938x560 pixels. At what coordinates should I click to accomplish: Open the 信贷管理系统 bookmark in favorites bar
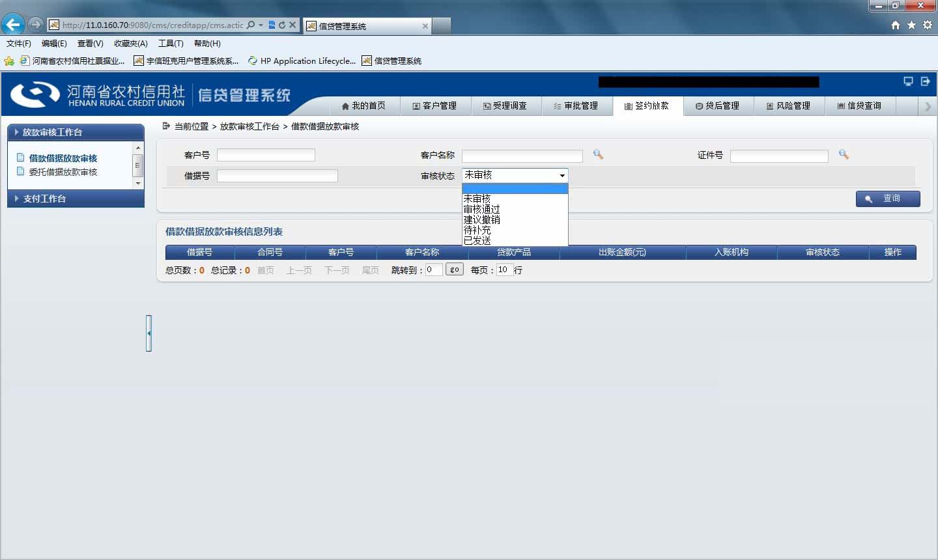(x=391, y=61)
